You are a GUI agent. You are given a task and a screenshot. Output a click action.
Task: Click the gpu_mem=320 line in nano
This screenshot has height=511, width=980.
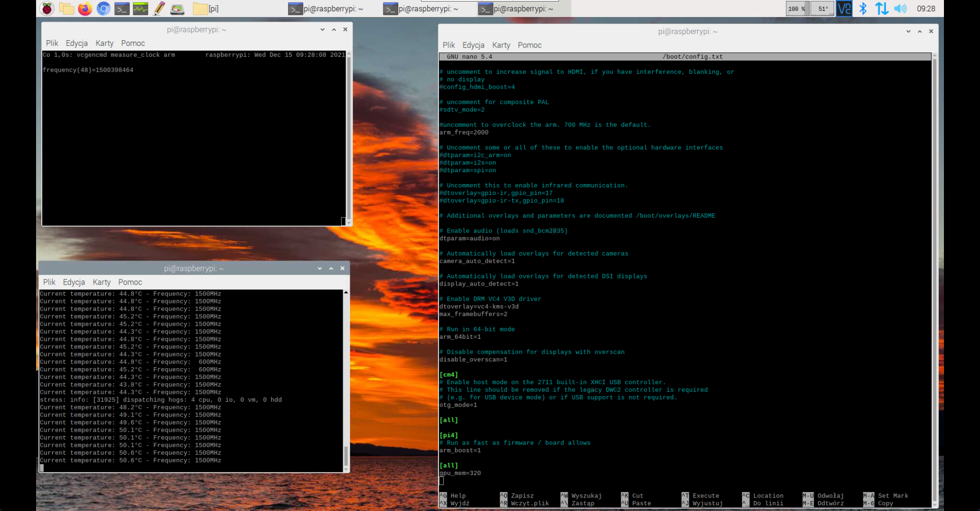coord(460,473)
